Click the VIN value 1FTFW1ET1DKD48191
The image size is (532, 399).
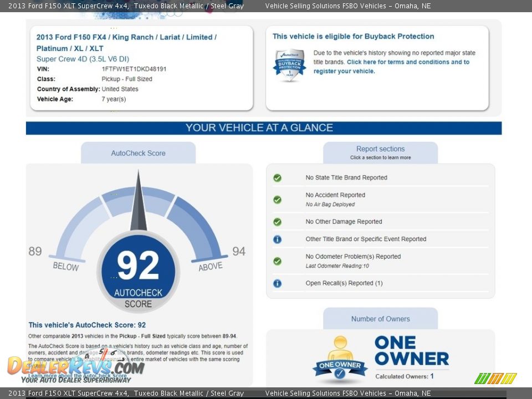coord(134,69)
